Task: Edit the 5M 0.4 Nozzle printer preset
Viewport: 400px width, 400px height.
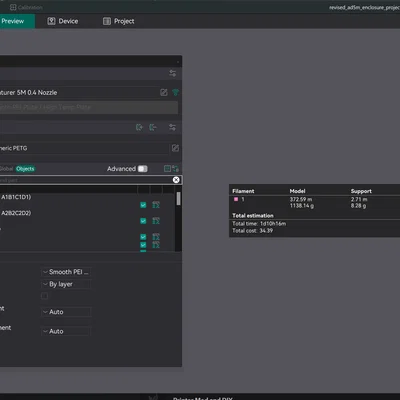Action: (164, 92)
